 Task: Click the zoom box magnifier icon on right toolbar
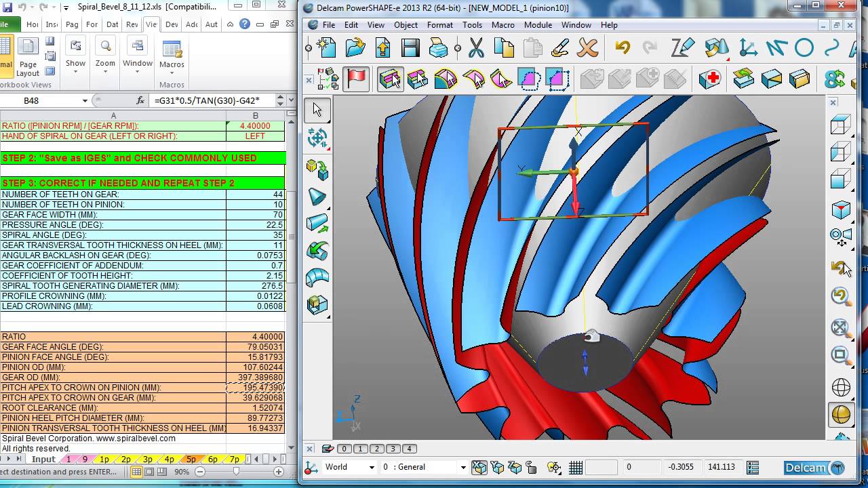click(841, 355)
